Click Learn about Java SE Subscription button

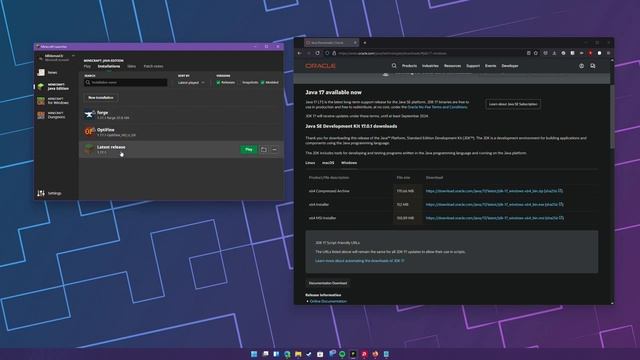(513, 104)
